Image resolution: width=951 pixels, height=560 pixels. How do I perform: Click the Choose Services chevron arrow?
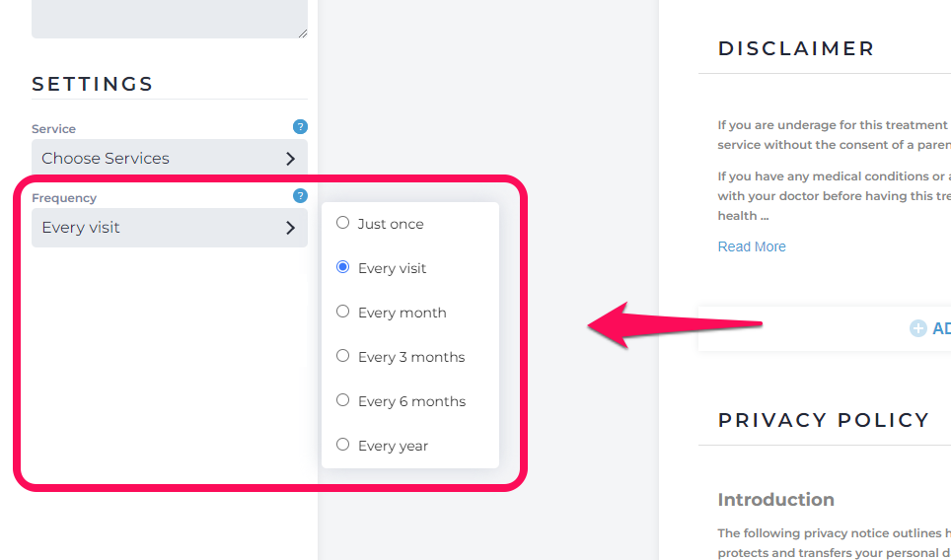tap(290, 159)
